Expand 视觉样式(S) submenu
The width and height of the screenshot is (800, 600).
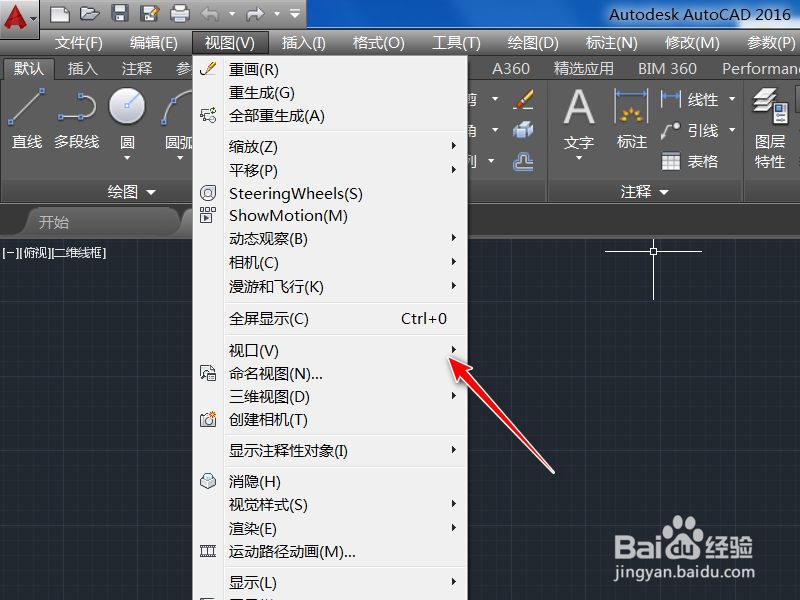point(330,505)
